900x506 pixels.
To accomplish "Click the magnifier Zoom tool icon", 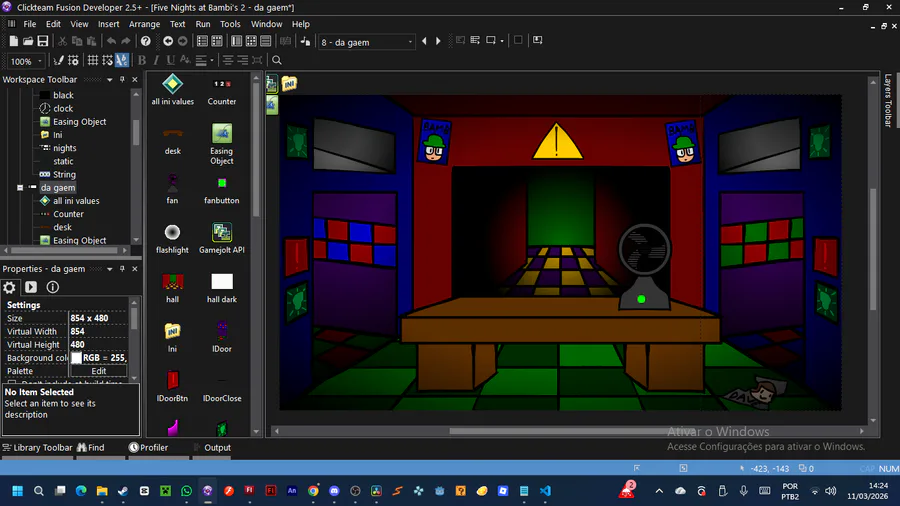I will [277, 60].
